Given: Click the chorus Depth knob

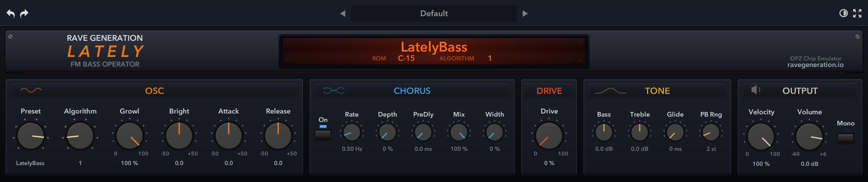Looking at the screenshot, I should 387,133.
